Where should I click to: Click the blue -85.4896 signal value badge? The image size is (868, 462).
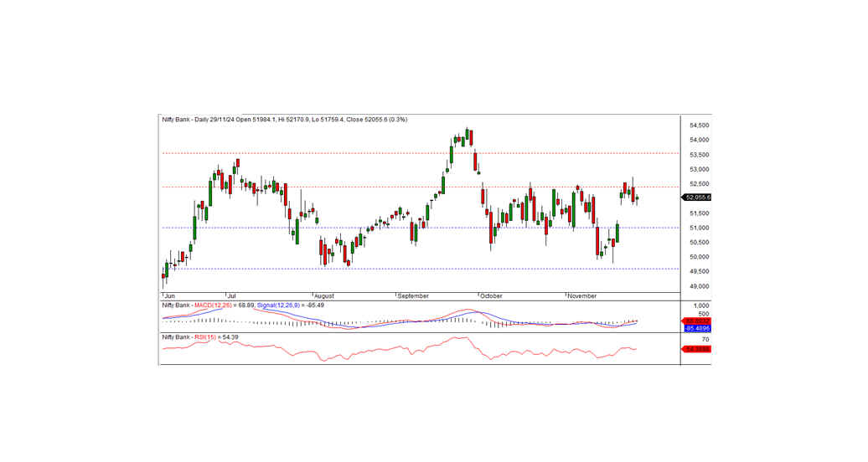[697, 329]
